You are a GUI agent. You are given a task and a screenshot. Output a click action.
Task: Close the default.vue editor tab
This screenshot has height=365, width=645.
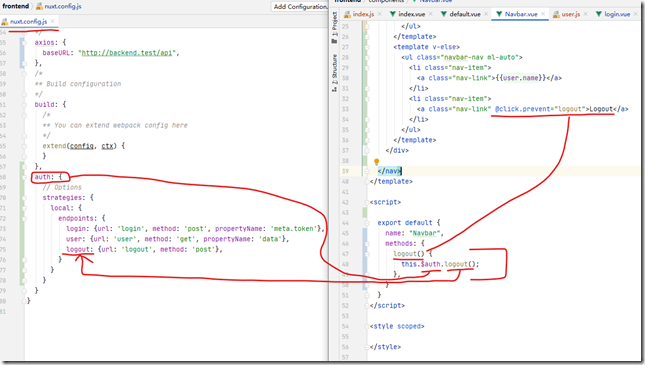click(x=486, y=14)
